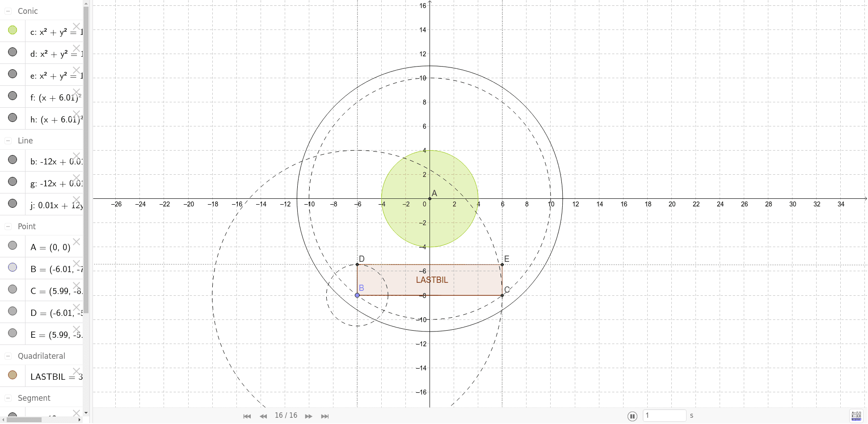This screenshot has width=868, height=424.
Task: Toggle visibility of line j
Action: click(13, 203)
